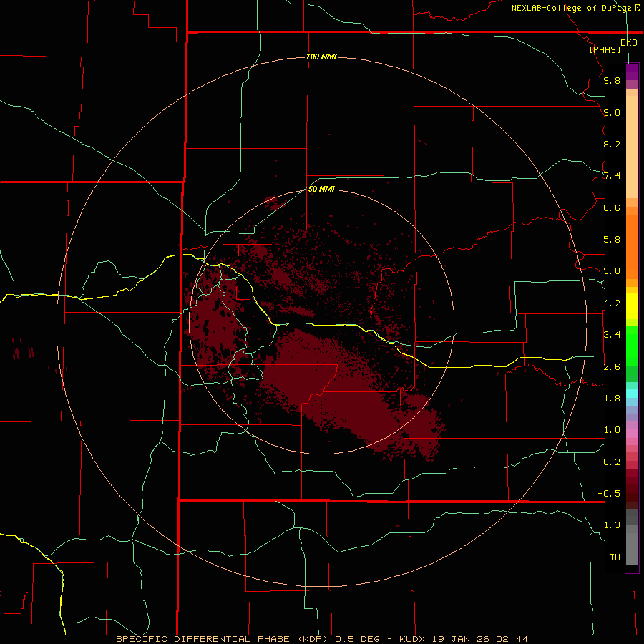Screen dimensions: 644x644
Task: Click the 0.5 DEG elevation text in caption
Action: pyautogui.click(x=357, y=639)
